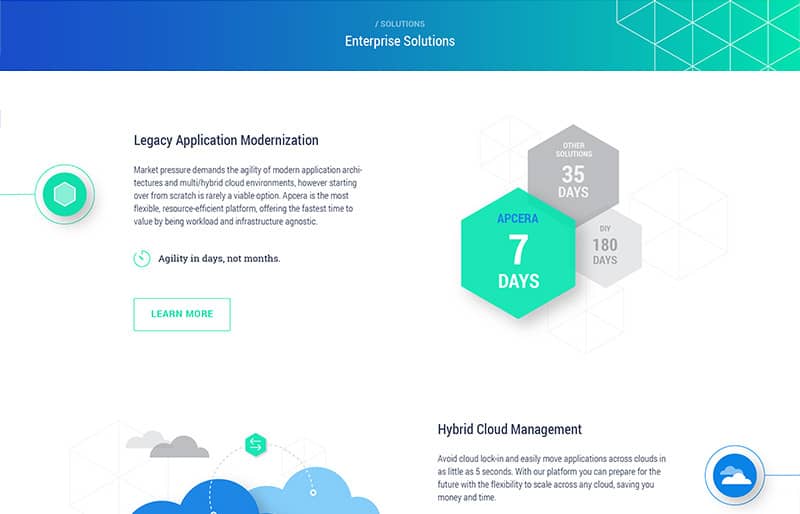
Task: Click the DIY 180 Days hexagon
Action: (609, 248)
